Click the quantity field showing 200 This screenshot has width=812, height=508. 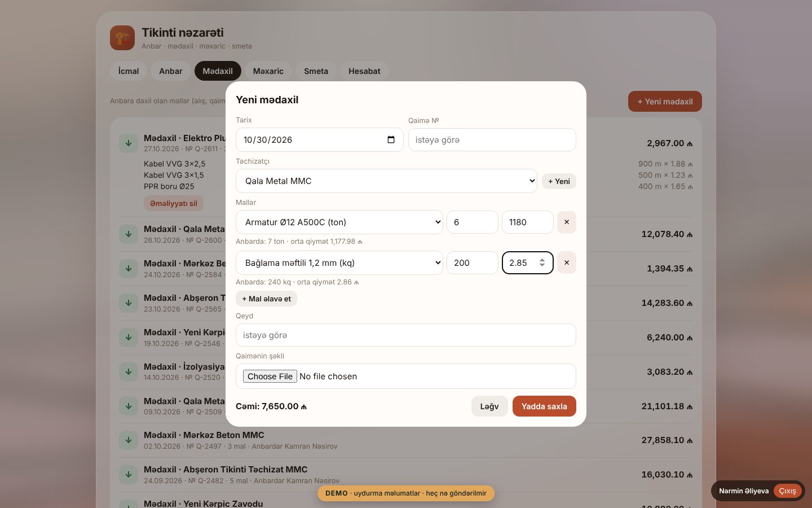click(473, 262)
